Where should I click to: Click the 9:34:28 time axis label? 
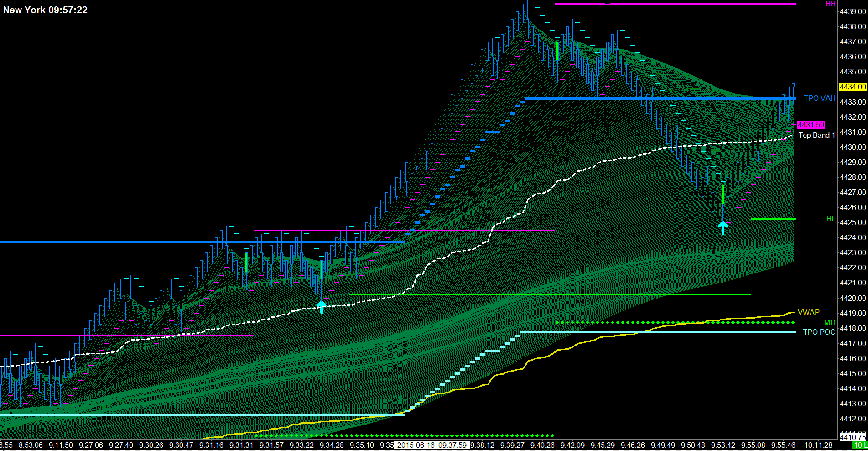[x=332, y=445]
